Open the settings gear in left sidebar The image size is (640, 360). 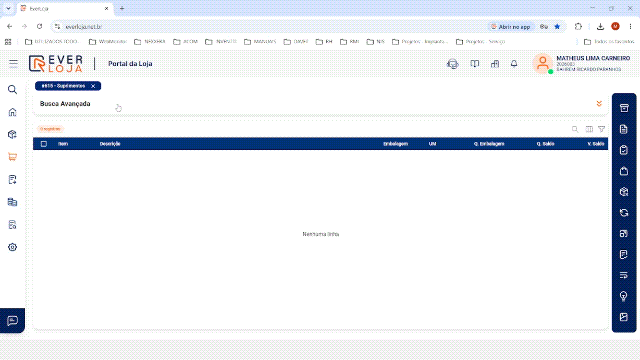[x=12, y=247]
